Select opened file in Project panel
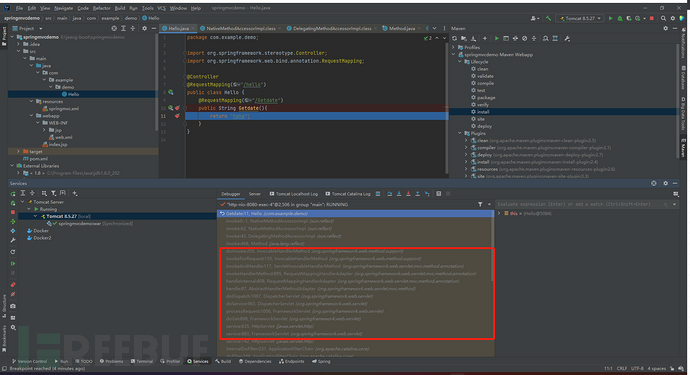Viewport: 690px width, 375px height. (114, 28)
